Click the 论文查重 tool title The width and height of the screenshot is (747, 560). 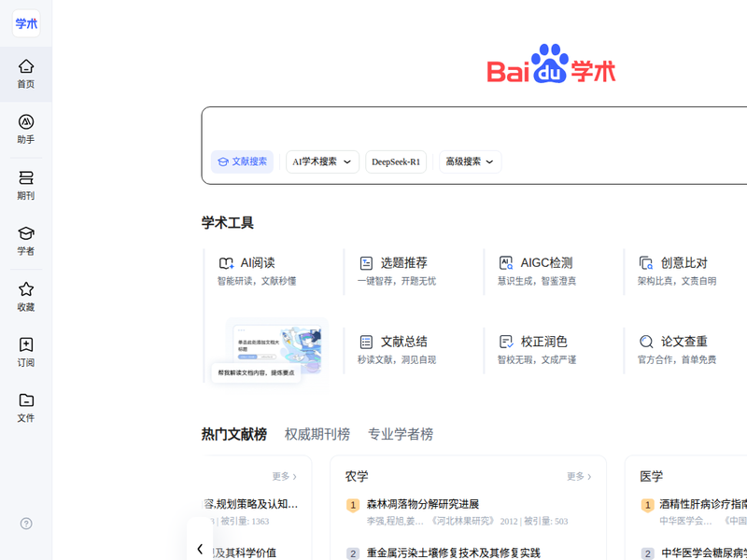click(684, 342)
